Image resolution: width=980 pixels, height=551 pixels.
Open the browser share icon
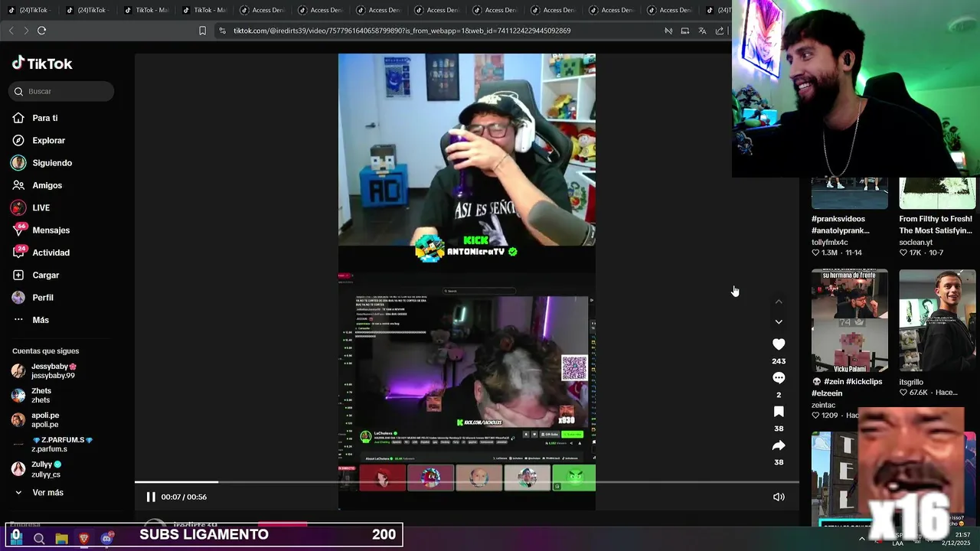[720, 31]
